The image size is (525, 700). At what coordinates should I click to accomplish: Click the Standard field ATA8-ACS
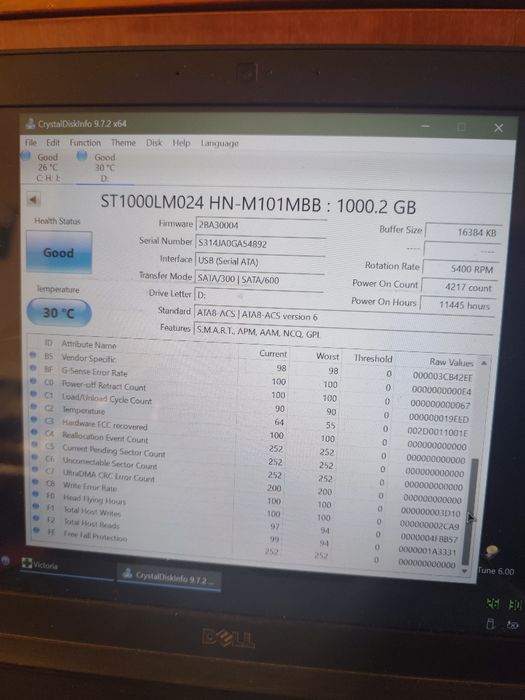344,316
